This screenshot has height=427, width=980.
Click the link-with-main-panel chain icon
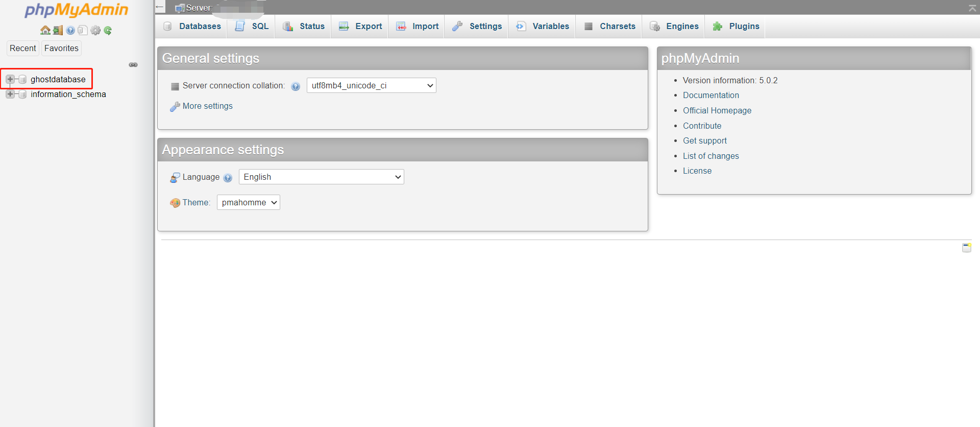[133, 65]
